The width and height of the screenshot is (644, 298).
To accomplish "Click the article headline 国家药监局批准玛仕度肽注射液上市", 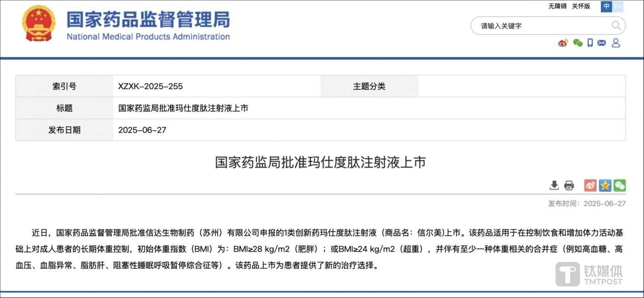I will coord(321,162).
